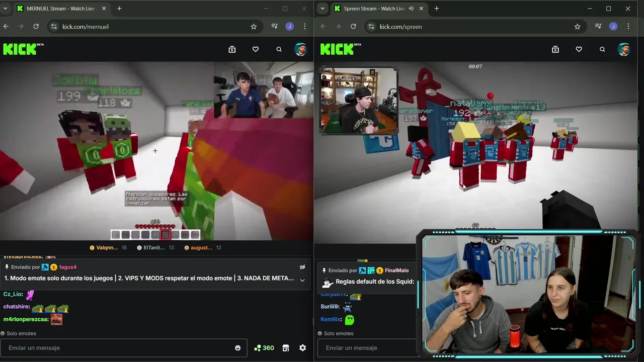Go back in MERNUEL browser window
This screenshot has height=362, width=644.
pos(6,27)
